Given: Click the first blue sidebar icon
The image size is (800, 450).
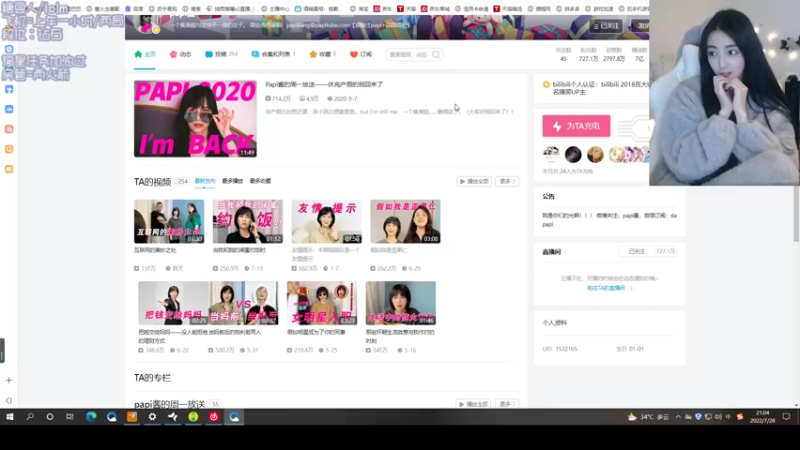Looking at the screenshot, I should pyautogui.click(x=9, y=49).
